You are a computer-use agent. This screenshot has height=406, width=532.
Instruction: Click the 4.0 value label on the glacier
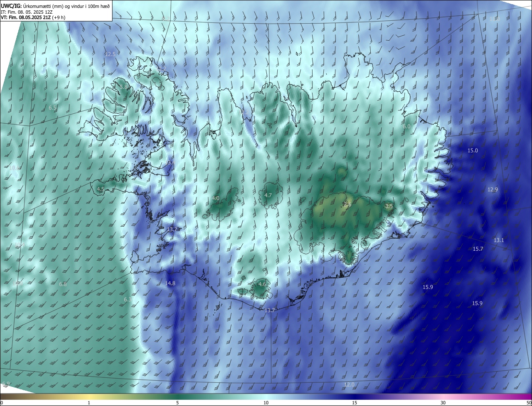[x=216, y=198]
